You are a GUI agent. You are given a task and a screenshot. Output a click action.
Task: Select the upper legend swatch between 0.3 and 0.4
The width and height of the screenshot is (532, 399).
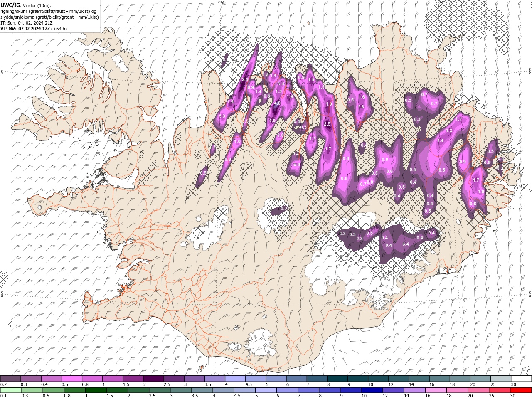coord(31,379)
